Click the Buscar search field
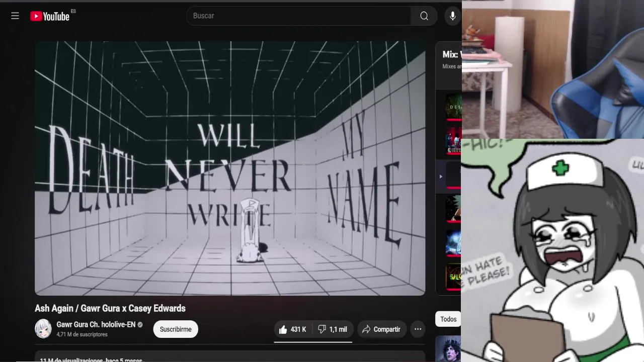The image size is (644, 362). (x=298, y=16)
